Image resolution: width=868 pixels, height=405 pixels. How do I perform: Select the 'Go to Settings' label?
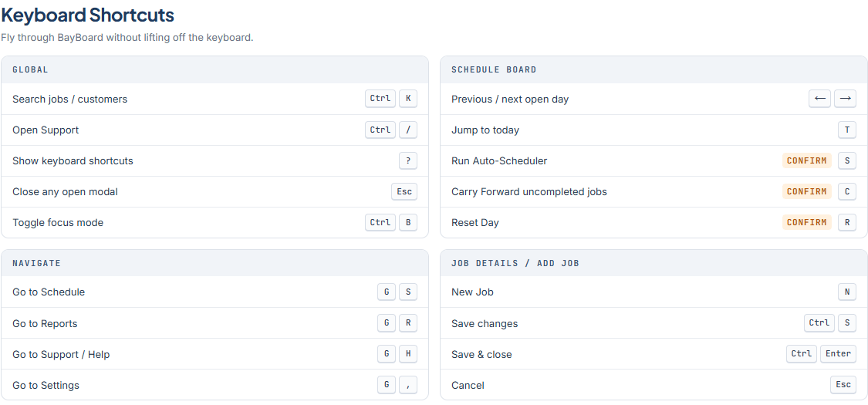(x=46, y=385)
